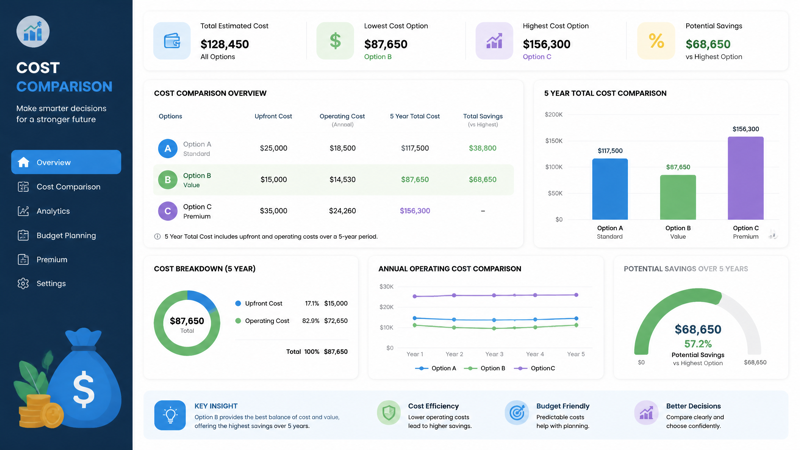Click the info icon beside the 5 Year footnote
800x450 pixels.
pyautogui.click(x=157, y=237)
